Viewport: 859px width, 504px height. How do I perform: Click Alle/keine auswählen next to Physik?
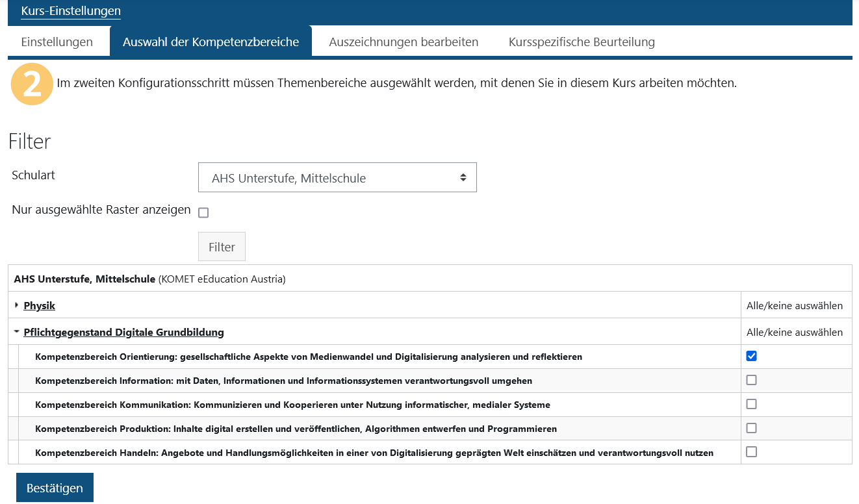796,305
